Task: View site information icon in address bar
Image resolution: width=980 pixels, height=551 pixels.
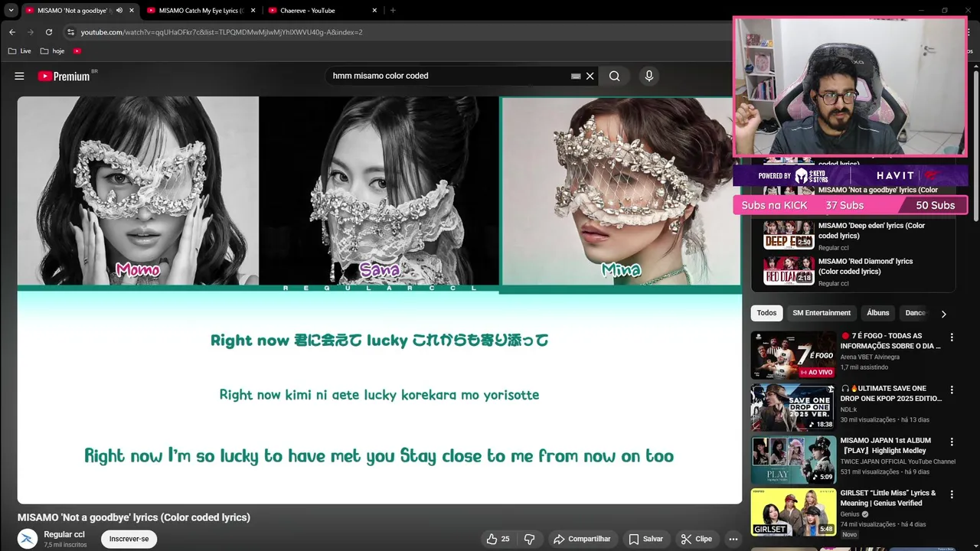Action: tap(70, 32)
